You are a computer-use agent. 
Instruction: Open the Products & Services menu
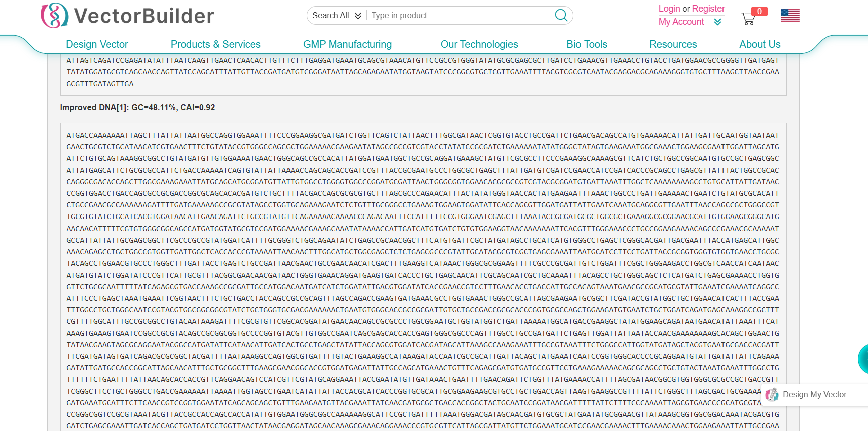point(216,44)
